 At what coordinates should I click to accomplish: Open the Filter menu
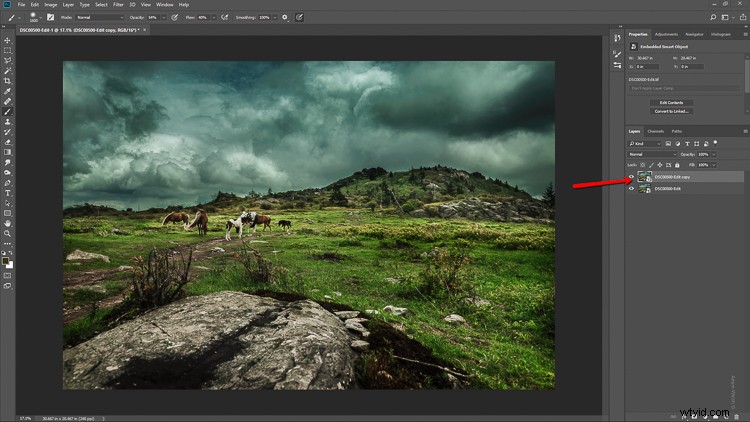[x=118, y=5]
